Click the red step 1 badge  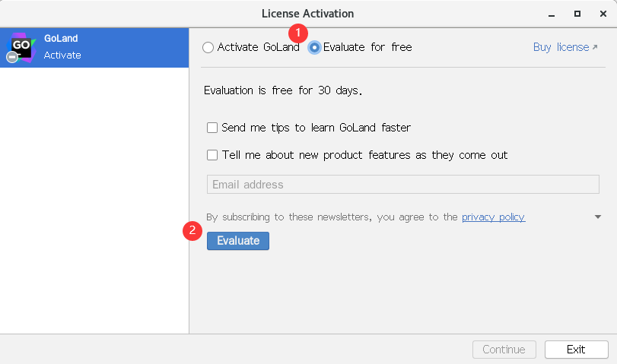(298, 33)
